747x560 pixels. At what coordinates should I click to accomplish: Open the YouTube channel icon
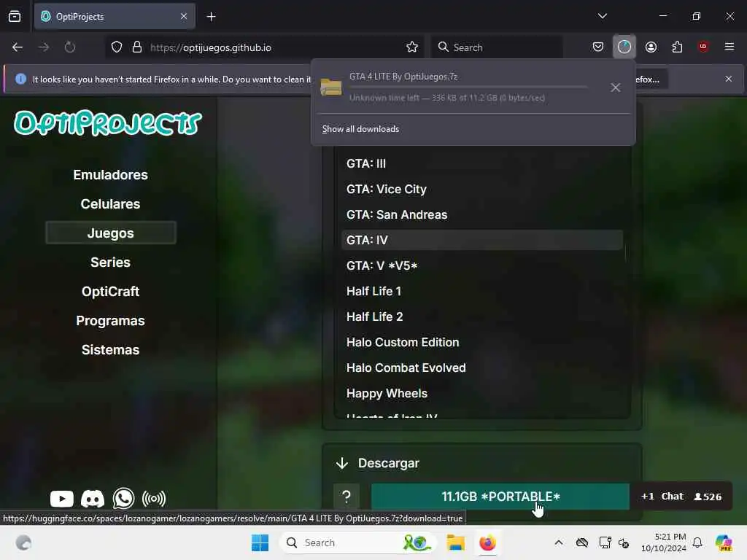pyautogui.click(x=62, y=499)
